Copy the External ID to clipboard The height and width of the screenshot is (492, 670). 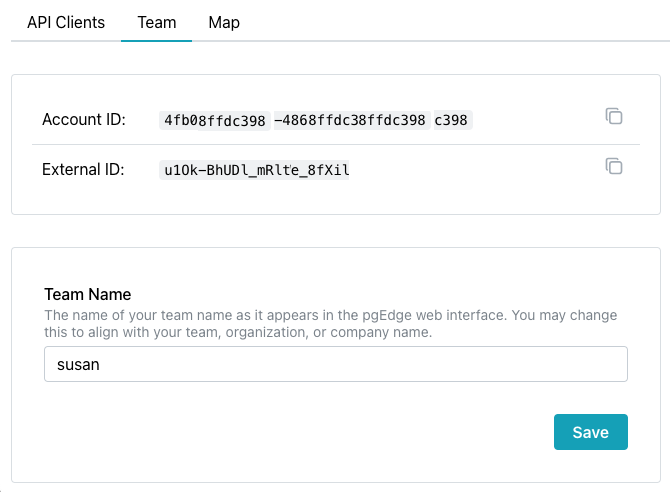[614, 167]
